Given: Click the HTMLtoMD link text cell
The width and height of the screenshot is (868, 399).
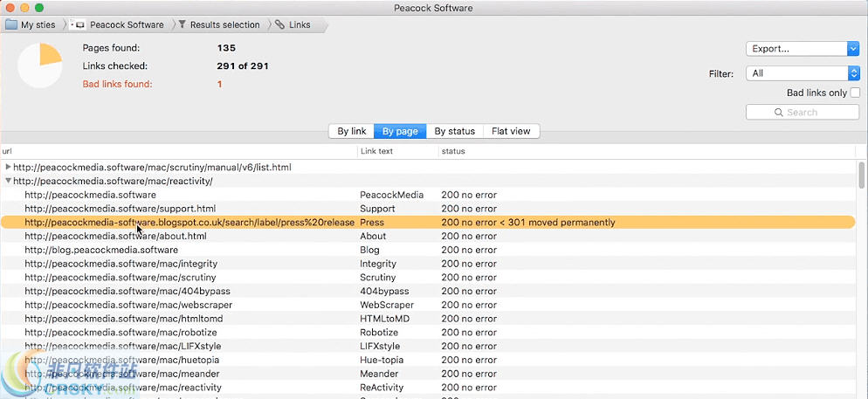Looking at the screenshot, I should (x=385, y=319).
